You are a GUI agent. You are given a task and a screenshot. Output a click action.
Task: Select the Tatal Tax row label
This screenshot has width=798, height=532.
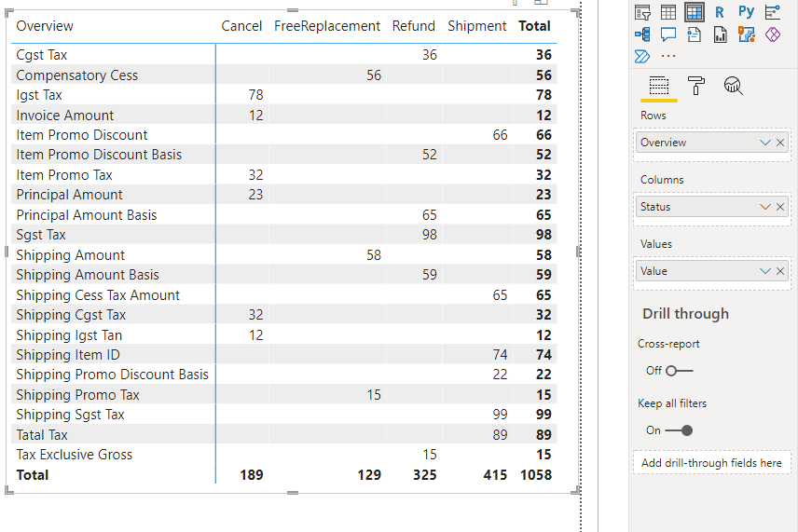tap(42, 435)
